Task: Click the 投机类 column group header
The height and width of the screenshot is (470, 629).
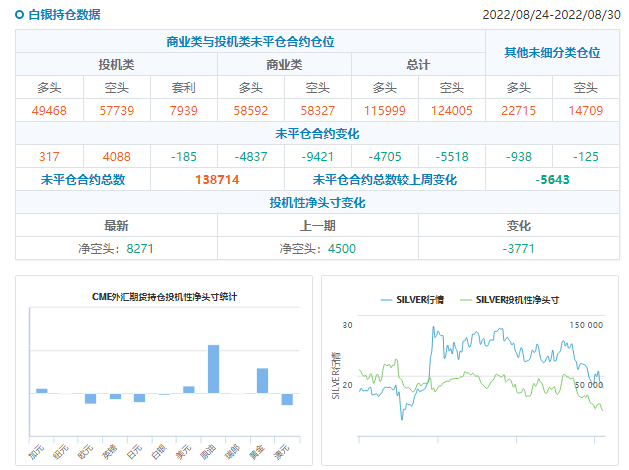Action: (116, 64)
